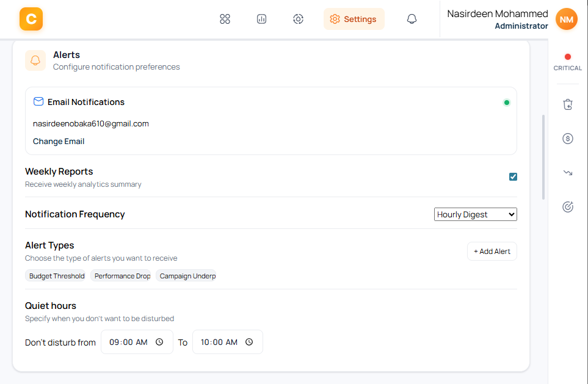Open the analytics bar chart icon

coord(261,19)
